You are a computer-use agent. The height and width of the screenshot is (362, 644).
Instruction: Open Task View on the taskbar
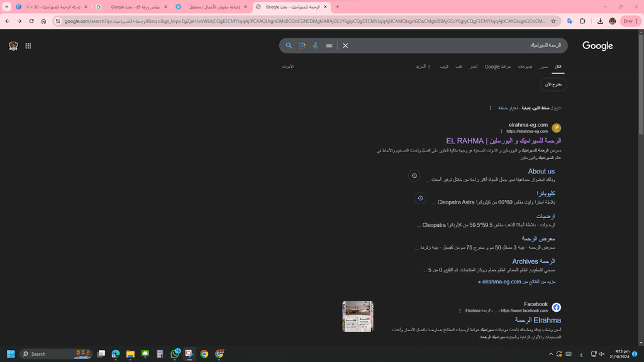pyautogui.click(x=101, y=354)
